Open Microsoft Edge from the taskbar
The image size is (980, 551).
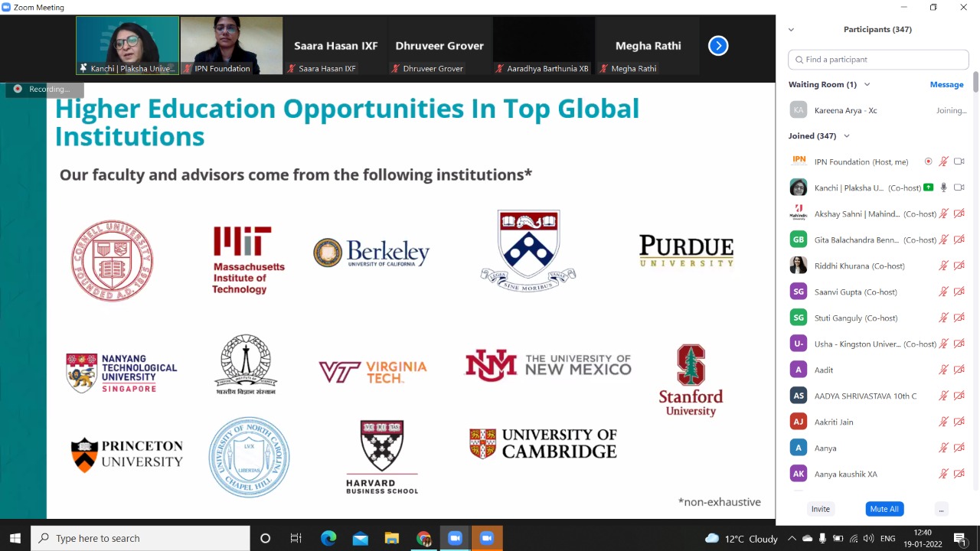click(x=328, y=539)
